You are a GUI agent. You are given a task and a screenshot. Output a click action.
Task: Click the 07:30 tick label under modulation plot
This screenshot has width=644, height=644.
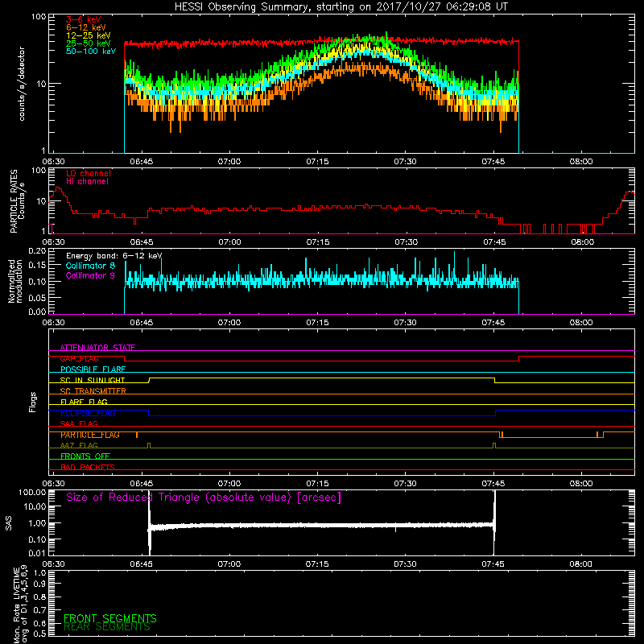[405, 323]
